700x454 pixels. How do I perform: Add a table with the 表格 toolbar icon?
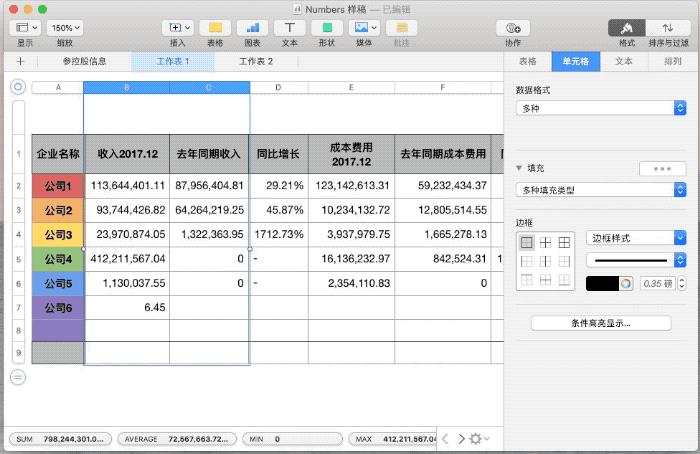tap(215, 28)
